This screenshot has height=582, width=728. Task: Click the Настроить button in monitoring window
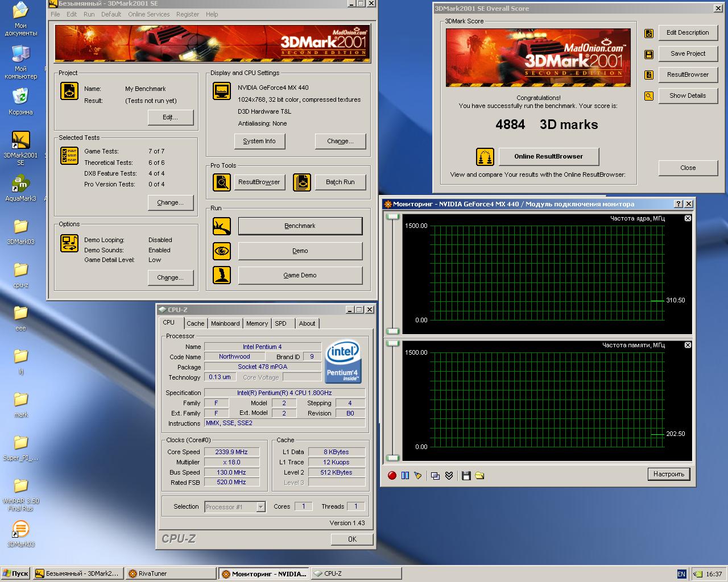(x=669, y=474)
